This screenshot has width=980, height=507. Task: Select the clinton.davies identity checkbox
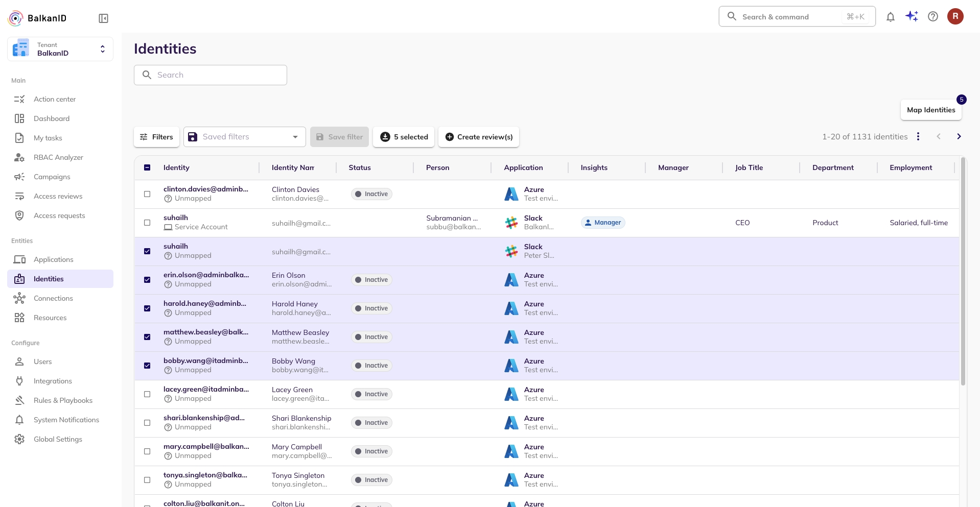coord(147,194)
